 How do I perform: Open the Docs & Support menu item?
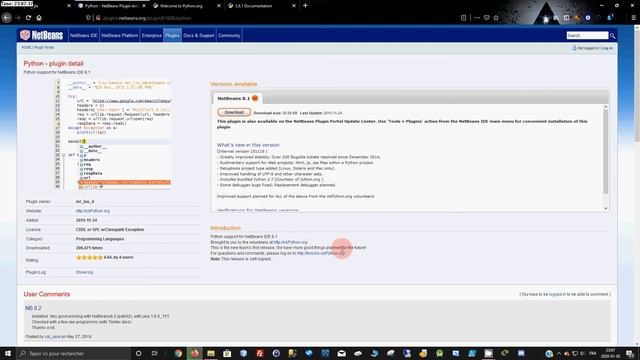(199, 36)
